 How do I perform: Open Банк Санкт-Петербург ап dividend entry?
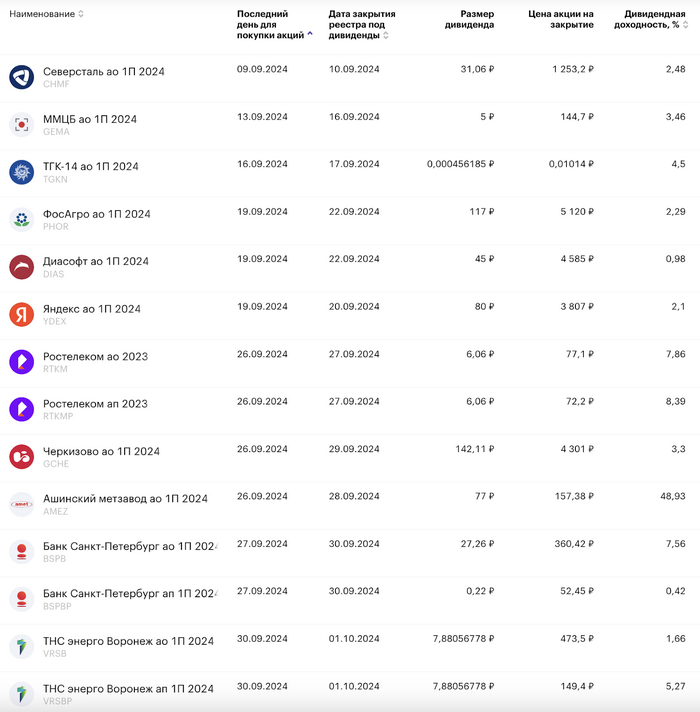(x=129, y=593)
